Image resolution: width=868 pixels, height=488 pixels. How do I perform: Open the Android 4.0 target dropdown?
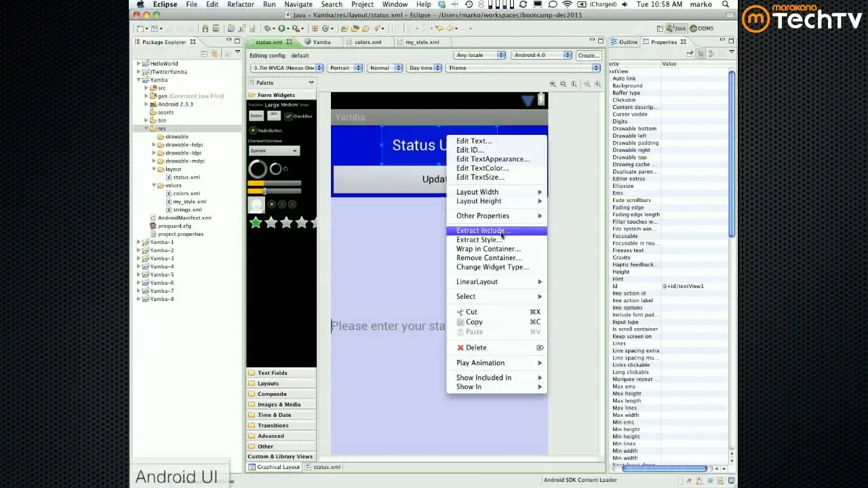click(542, 55)
